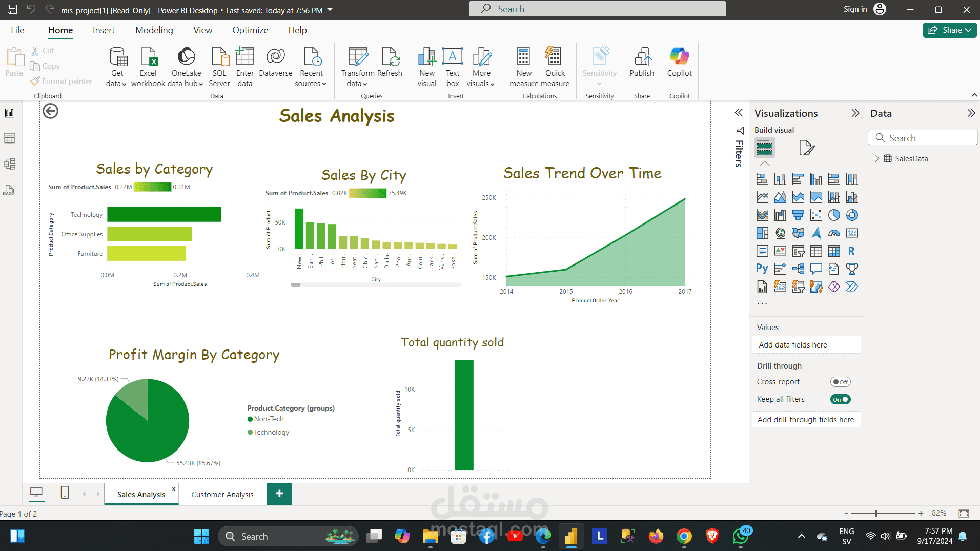Create a New measure
980x551 pixels.
(524, 67)
